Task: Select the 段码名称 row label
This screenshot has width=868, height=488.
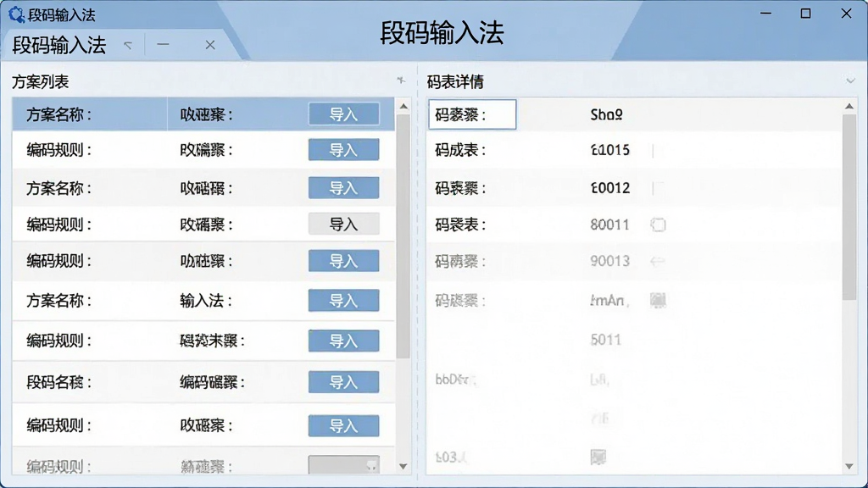Action: [58, 382]
